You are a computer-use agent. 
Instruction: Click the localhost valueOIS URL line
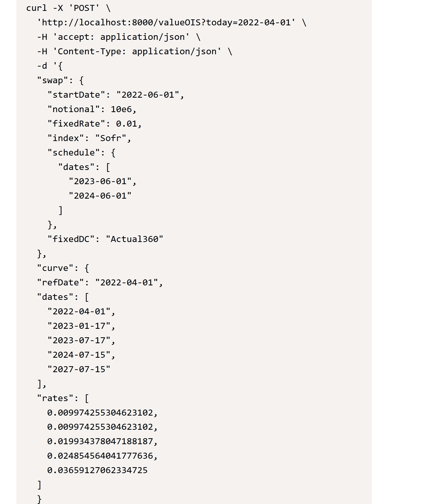point(172,23)
